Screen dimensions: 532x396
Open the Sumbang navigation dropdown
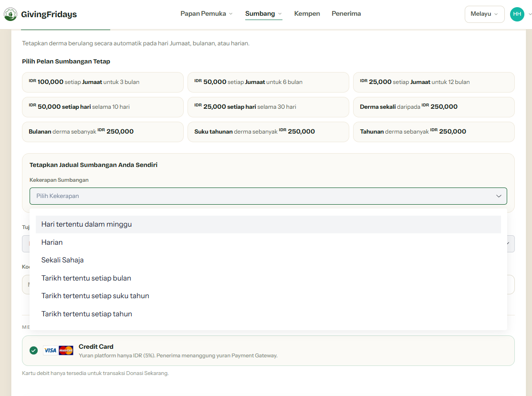click(264, 13)
